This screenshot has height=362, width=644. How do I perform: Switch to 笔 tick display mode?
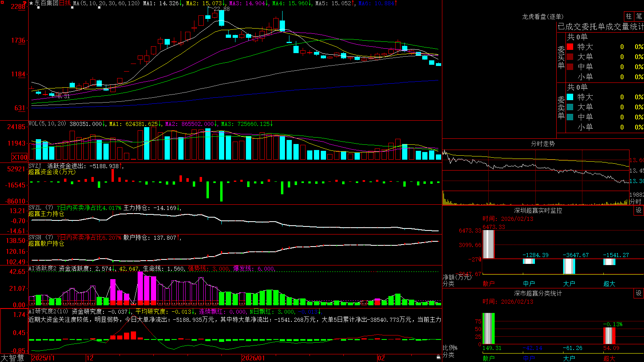pos(639,16)
